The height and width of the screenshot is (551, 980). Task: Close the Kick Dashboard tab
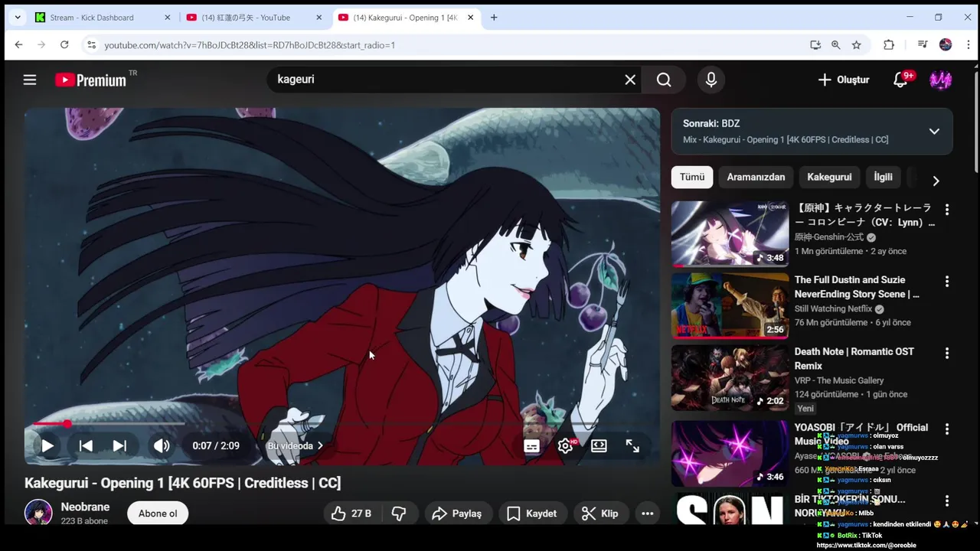(x=167, y=18)
